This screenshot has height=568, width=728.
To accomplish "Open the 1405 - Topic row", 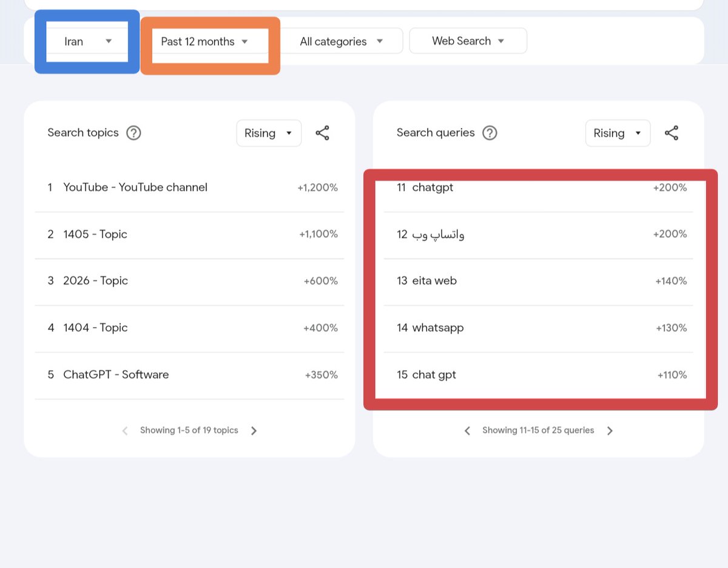I will (189, 234).
